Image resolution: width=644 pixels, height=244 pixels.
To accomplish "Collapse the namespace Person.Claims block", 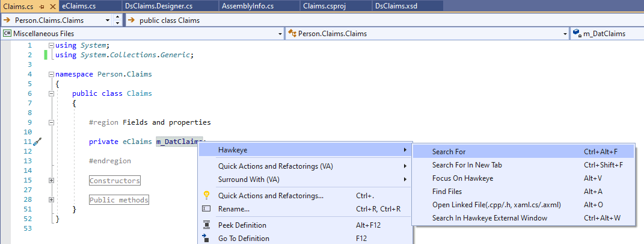I will coord(51,75).
